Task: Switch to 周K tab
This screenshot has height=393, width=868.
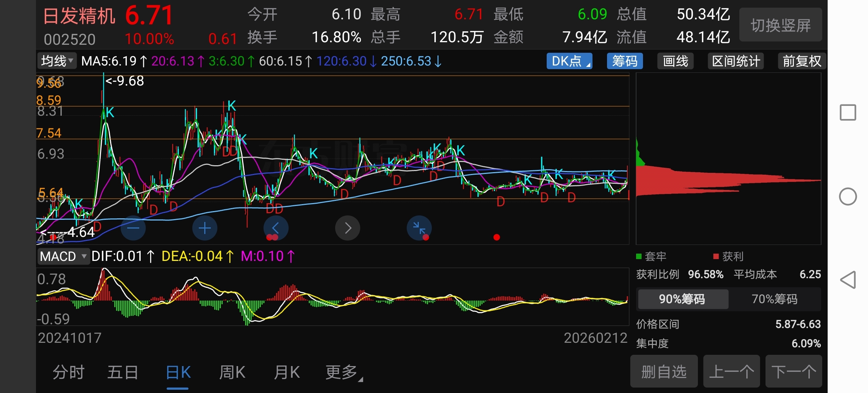Action: [x=232, y=373]
